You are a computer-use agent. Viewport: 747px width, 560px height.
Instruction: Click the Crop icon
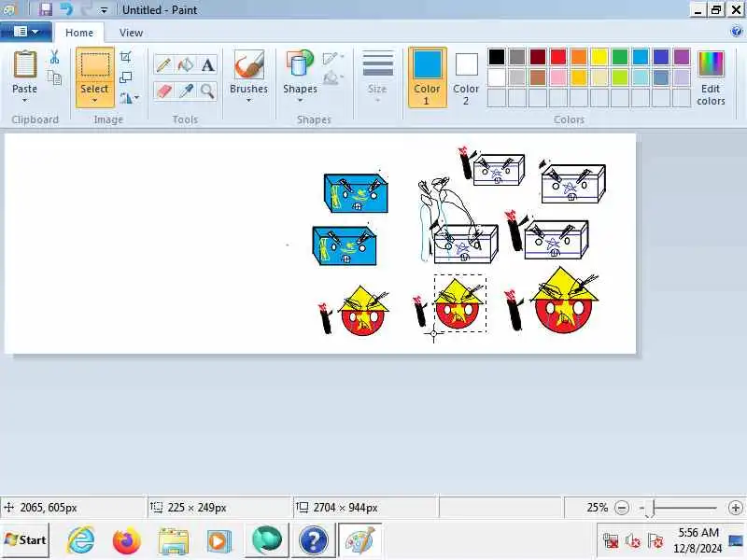coord(126,57)
